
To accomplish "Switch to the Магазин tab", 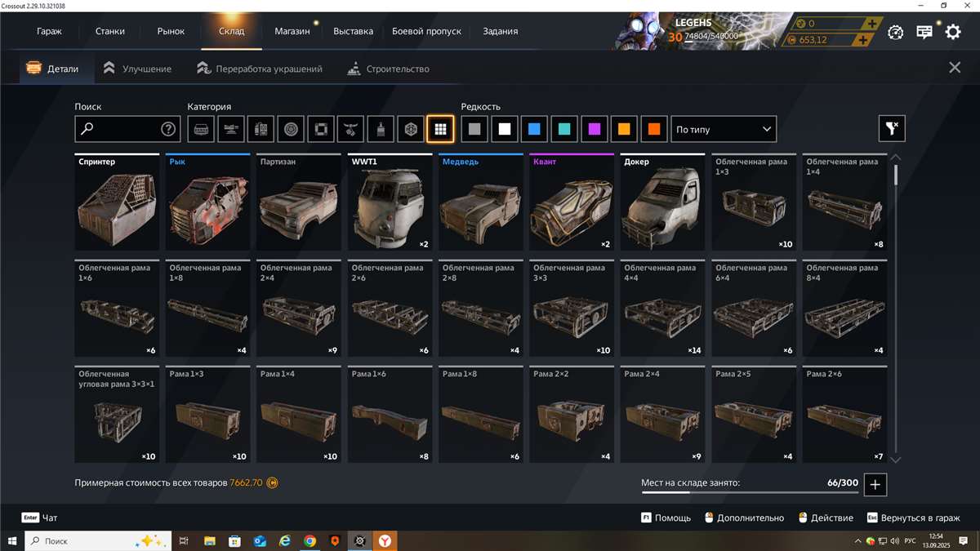I will [292, 31].
